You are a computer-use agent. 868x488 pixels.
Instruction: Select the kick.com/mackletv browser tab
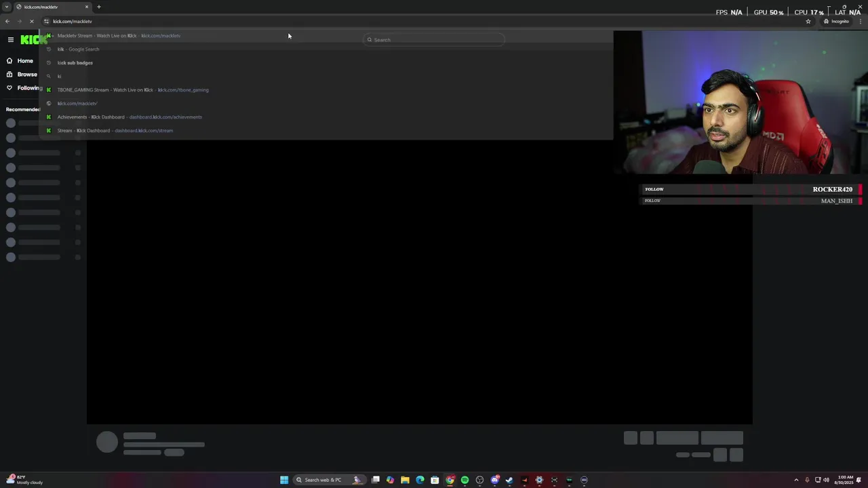(x=53, y=7)
